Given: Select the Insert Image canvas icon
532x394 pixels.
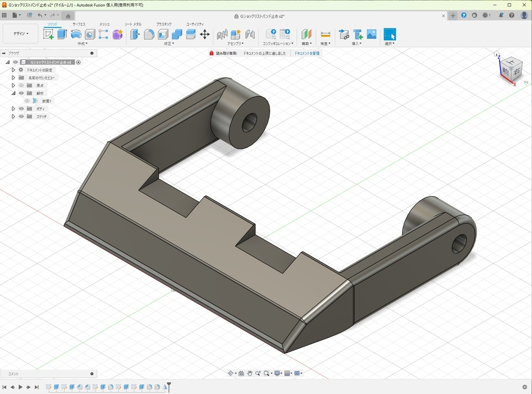Looking at the screenshot, I should [x=372, y=34].
